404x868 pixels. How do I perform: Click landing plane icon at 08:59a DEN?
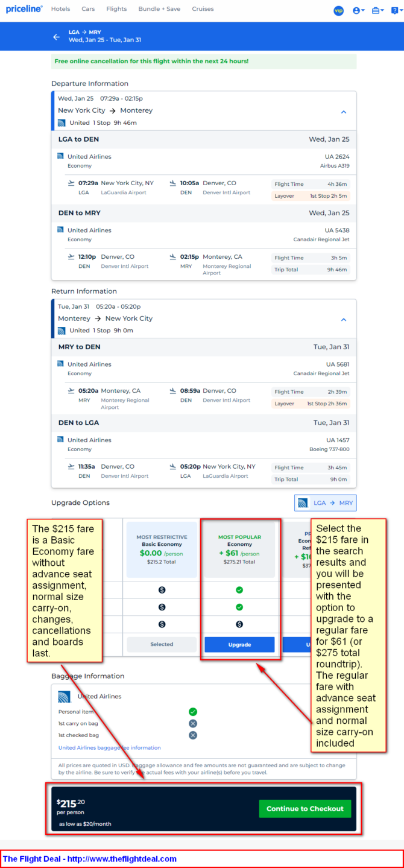[x=174, y=390]
